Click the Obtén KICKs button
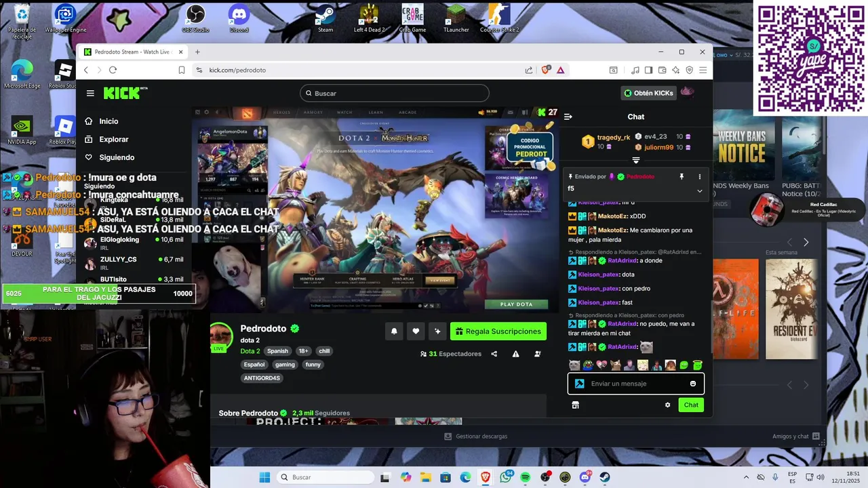Viewport: 868px width, 488px height. click(x=648, y=93)
